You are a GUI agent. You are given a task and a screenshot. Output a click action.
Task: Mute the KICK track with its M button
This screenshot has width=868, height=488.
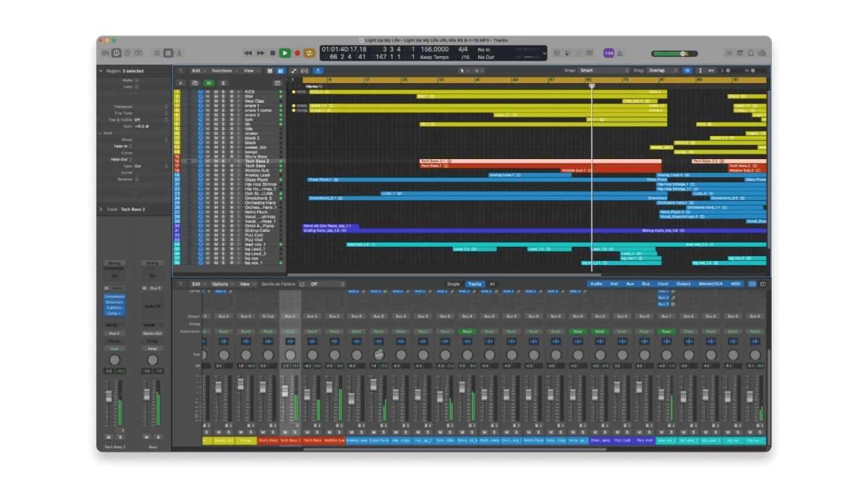coord(216,92)
